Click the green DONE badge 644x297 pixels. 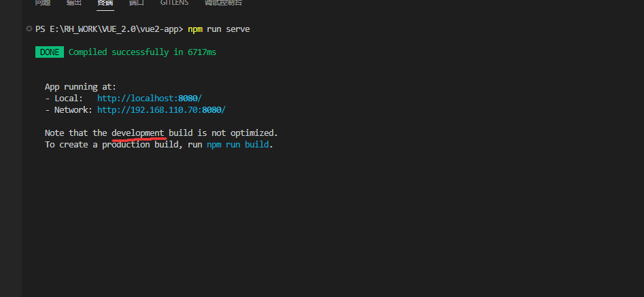(x=50, y=52)
